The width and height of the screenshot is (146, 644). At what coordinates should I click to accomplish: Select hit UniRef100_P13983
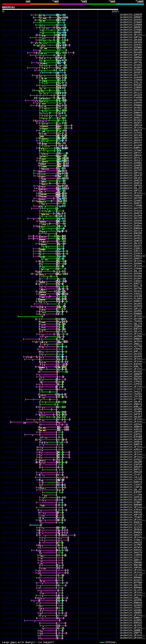131,299
